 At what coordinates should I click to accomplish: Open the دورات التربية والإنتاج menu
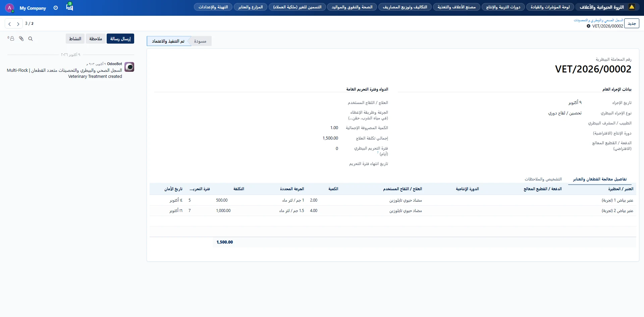(503, 7)
